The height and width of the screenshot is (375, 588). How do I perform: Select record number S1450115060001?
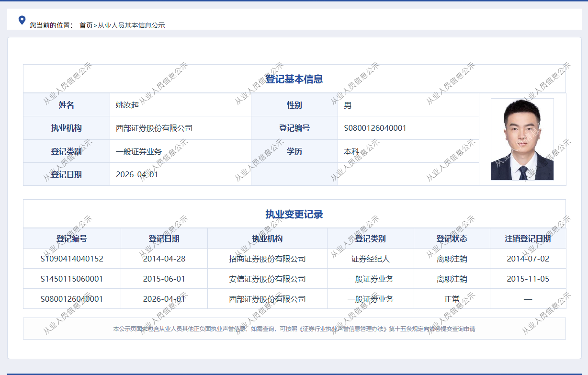coord(72,279)
